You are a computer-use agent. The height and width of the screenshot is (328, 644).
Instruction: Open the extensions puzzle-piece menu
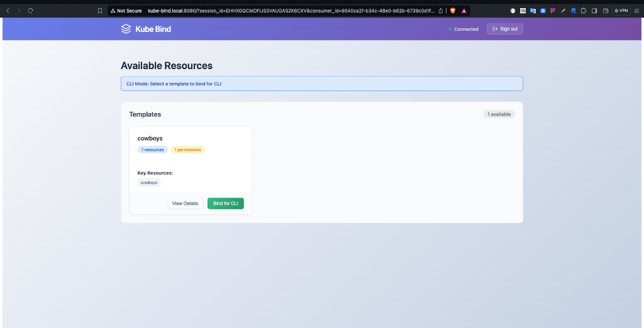click(584, 11)
